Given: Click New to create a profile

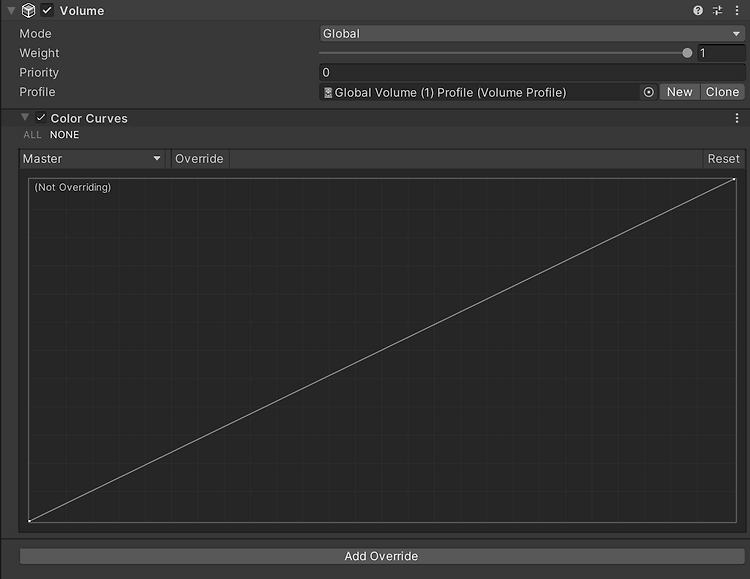Looking at the screenshot, I should pyautogui.click(x=679, y=92).
